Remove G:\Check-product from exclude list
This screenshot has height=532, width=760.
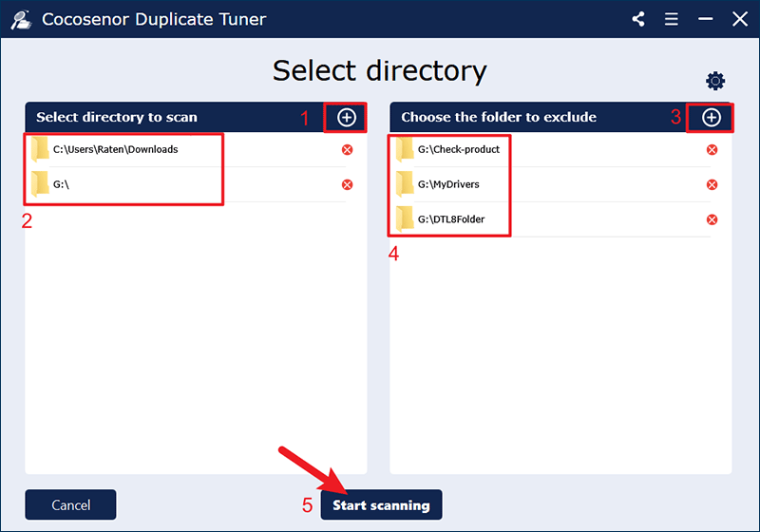(x=712, y=150)
